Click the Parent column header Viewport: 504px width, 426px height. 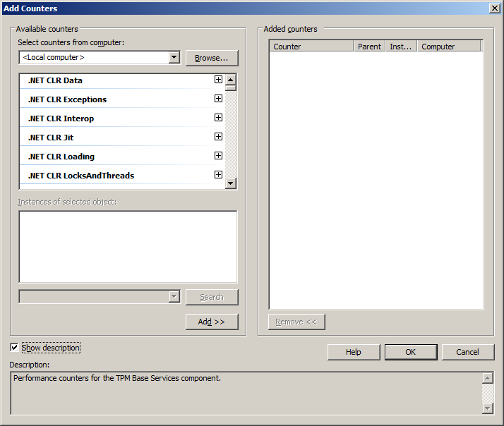tap(369, 47)
